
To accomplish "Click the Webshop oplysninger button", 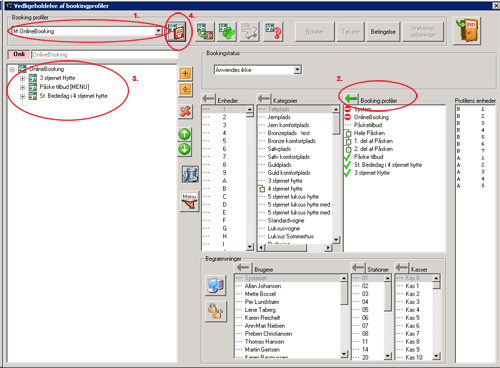I will [x=423, y=32].
